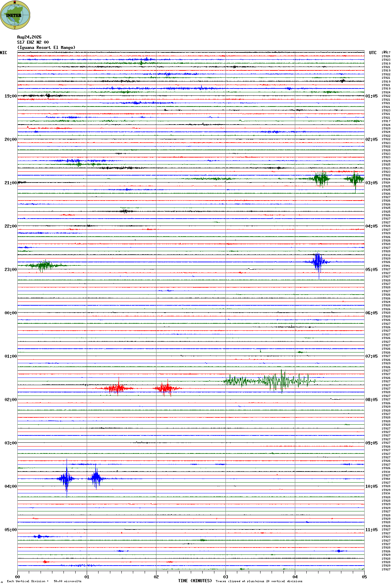Click the 03:00 local time label
The height and width of the screenshot is (586, 392).
coord(10,443)
